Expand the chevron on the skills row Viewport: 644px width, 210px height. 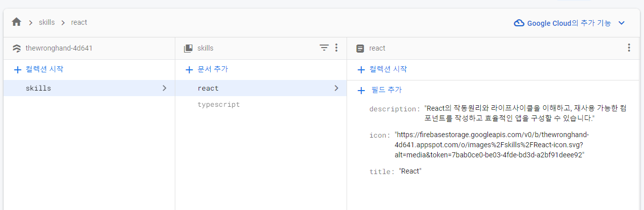(x=164, y=88)
